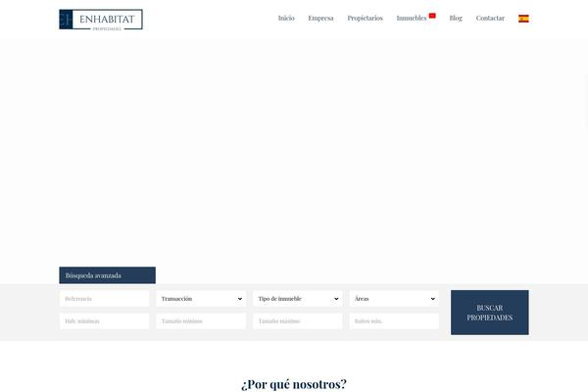Viewport: 588px width, 392px height.
Task: Expand the Tipo de inmueble dropdown
Action: [x=298, y=299]
